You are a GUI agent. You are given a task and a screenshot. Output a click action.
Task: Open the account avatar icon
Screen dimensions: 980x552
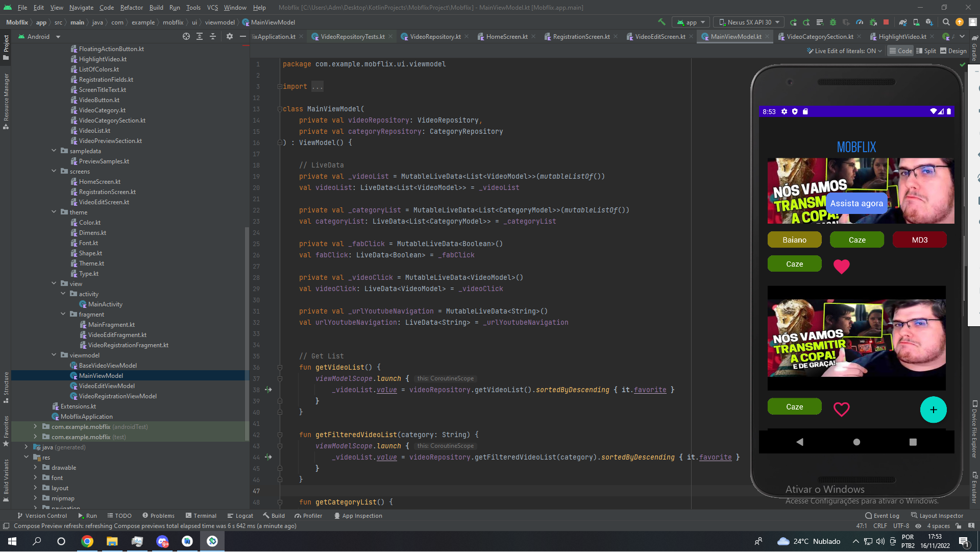point(973,22)
